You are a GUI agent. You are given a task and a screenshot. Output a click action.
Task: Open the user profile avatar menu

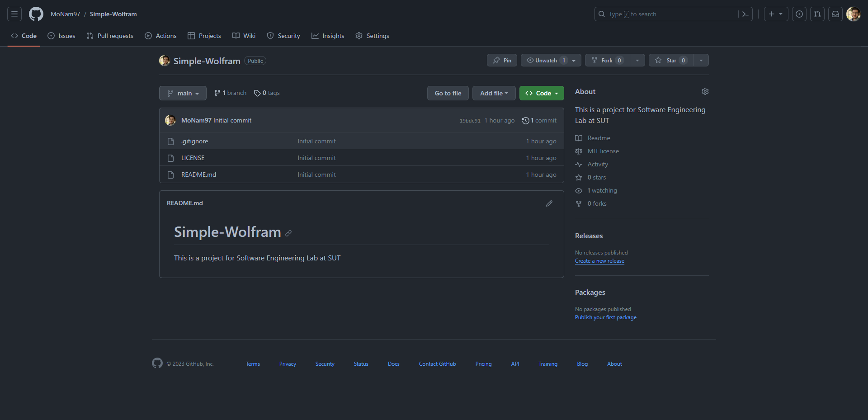854,14
